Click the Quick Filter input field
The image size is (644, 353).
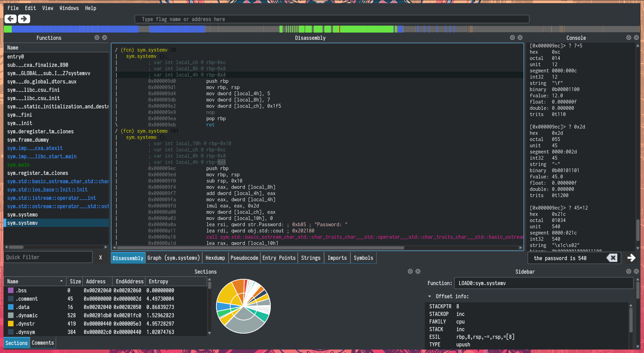pos(48,257)
